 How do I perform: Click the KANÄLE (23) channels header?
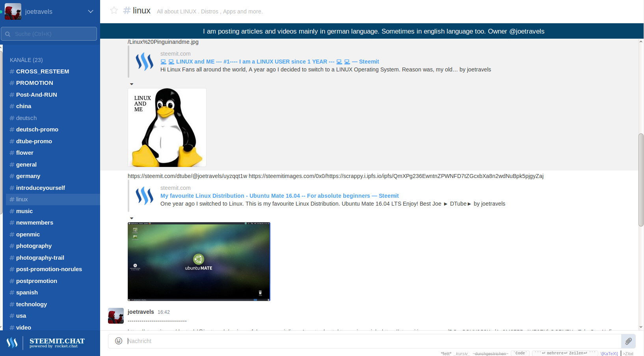[26, 60]
